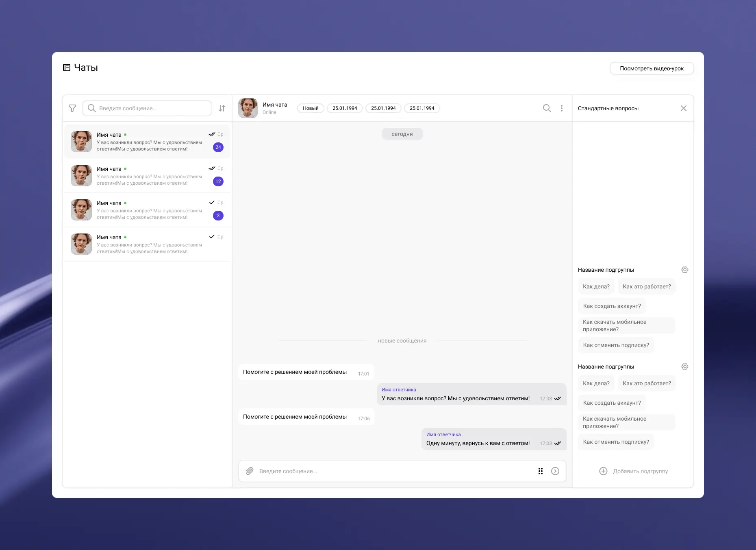Open the chat list filter icon
This screenshot has width=756, height=550.
coord(72,108)
